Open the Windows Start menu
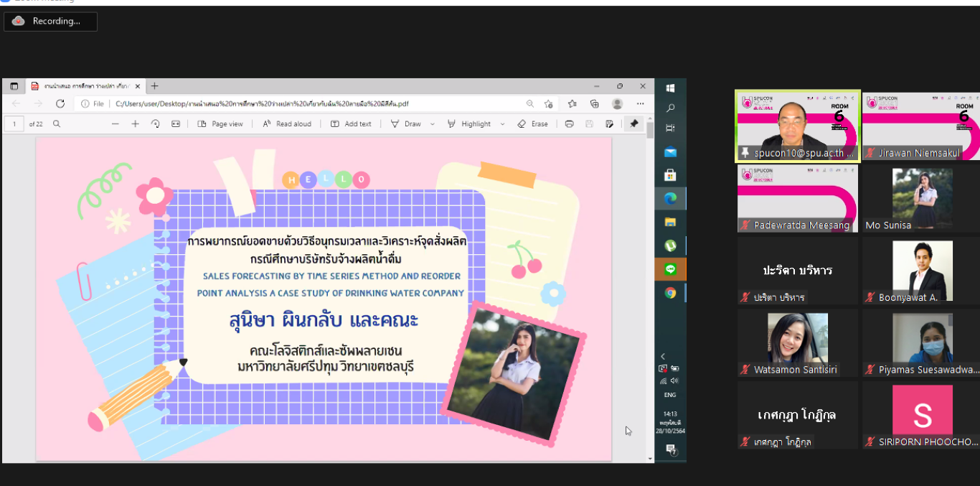Image resolution: width=980 pixels, height=486 pixels. pyautogui.click(x=670, y=88)
